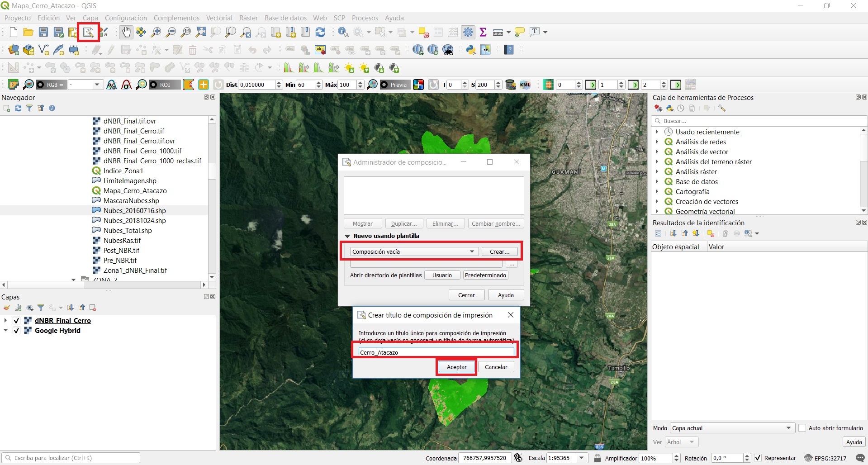Open the Composición vacía template dropdown

click(x=413, y=251)
